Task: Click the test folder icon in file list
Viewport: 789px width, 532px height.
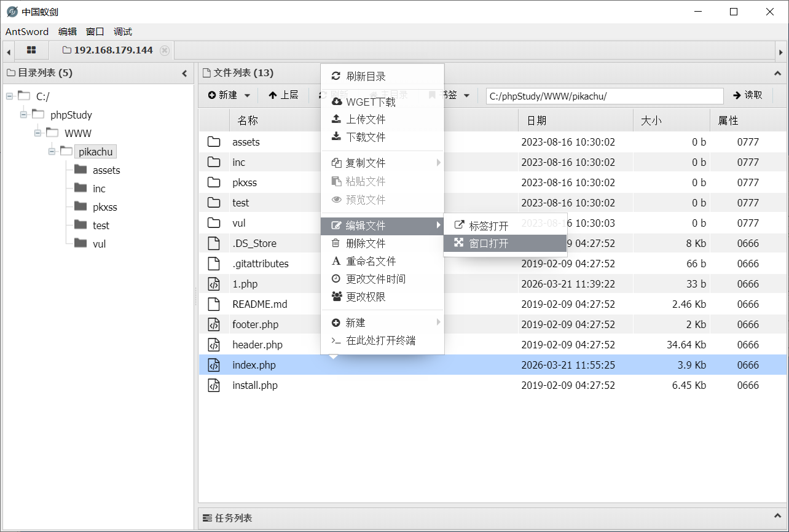Action: point(214,203)
